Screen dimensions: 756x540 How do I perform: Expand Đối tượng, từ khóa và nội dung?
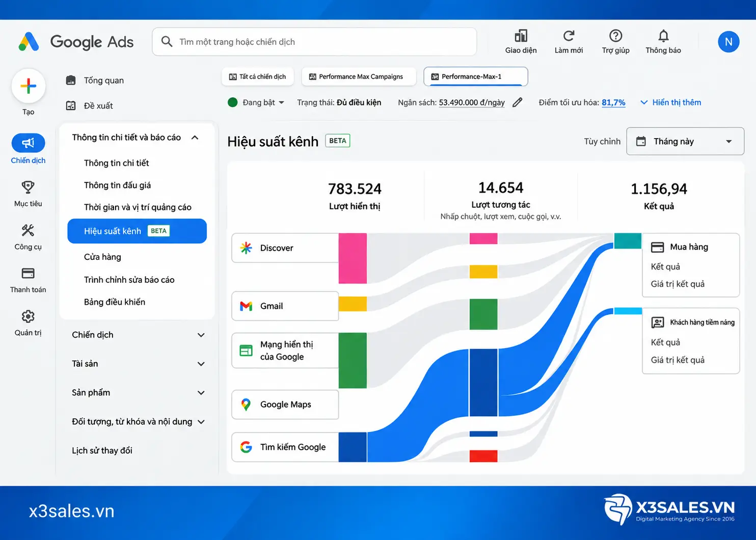click(201, 422)
